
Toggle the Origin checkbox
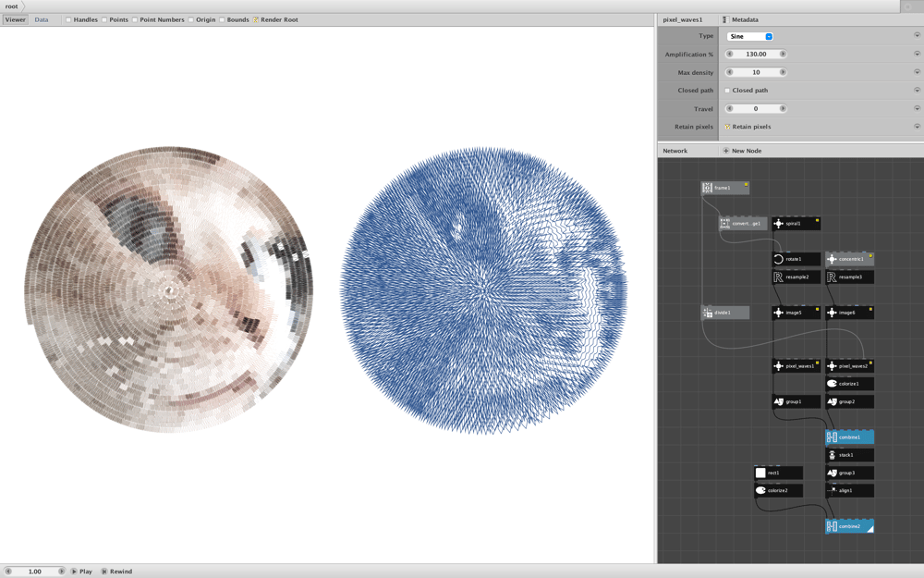pos(191,19)
